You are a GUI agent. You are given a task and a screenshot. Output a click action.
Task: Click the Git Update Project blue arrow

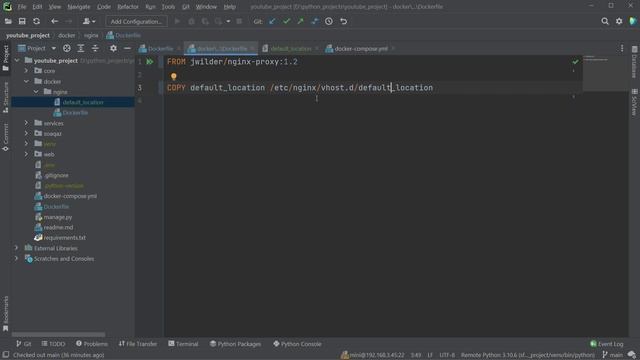pyautogui.click(x=272, y=21)
